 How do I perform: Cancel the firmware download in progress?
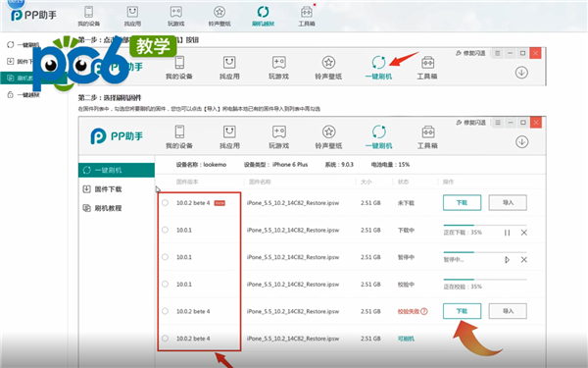524,233
